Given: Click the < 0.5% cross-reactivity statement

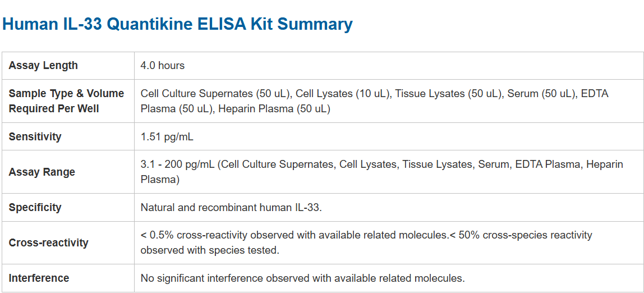Looking at the screenshot, I should tap(294, 235).
